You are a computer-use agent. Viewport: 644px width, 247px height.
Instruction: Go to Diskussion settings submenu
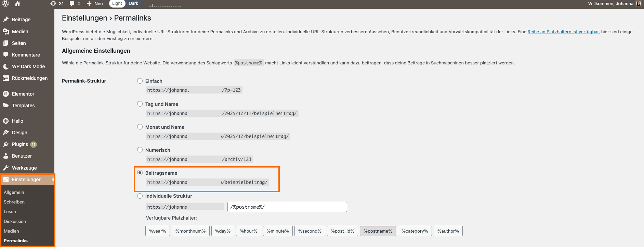point(15,222)
